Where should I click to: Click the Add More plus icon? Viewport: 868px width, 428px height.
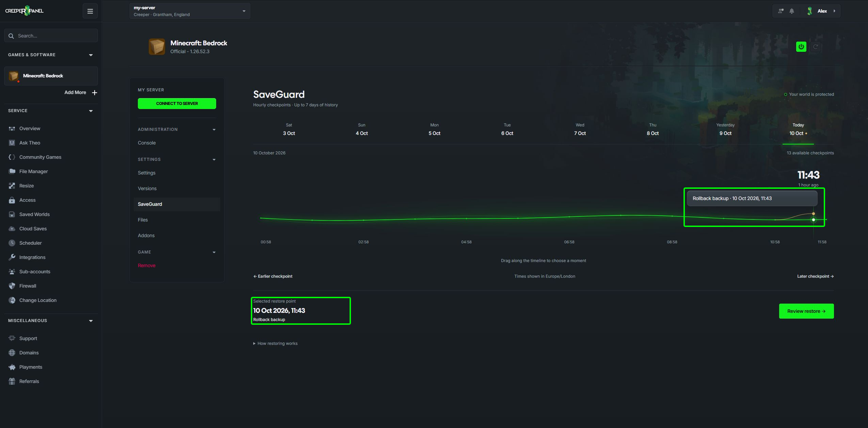(95, 93)
